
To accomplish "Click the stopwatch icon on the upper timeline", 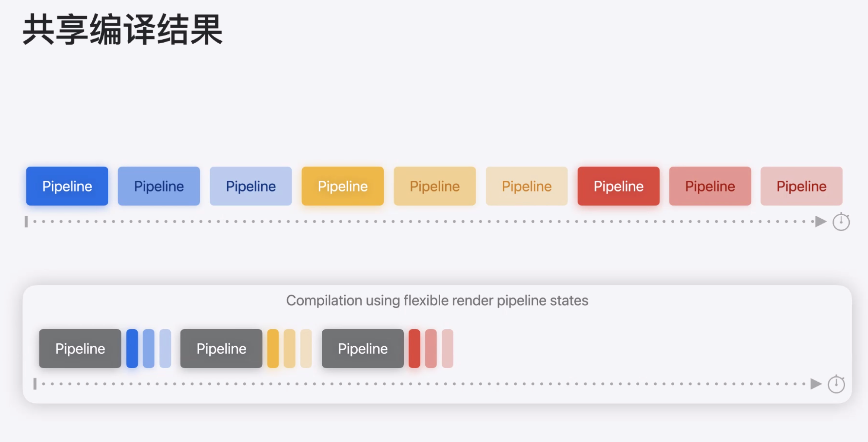I will 841,222.
